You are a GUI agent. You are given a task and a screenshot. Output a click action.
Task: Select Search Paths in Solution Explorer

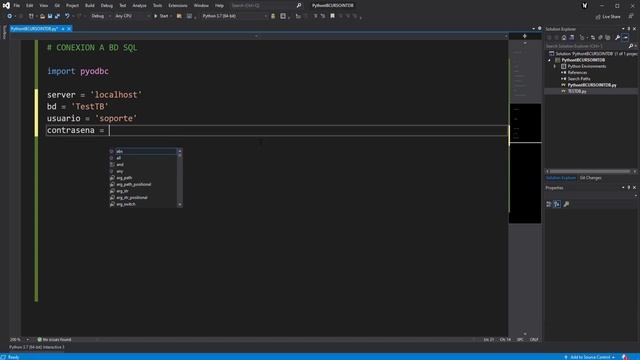(x=579, y=79)
